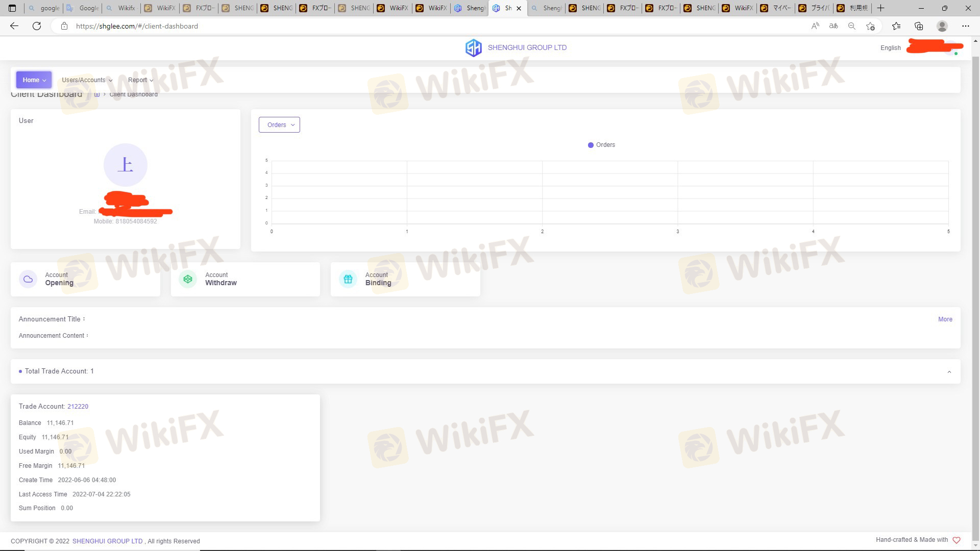Click the English language selector
Viewport: 980px width, 551px height.
[890, 48]
